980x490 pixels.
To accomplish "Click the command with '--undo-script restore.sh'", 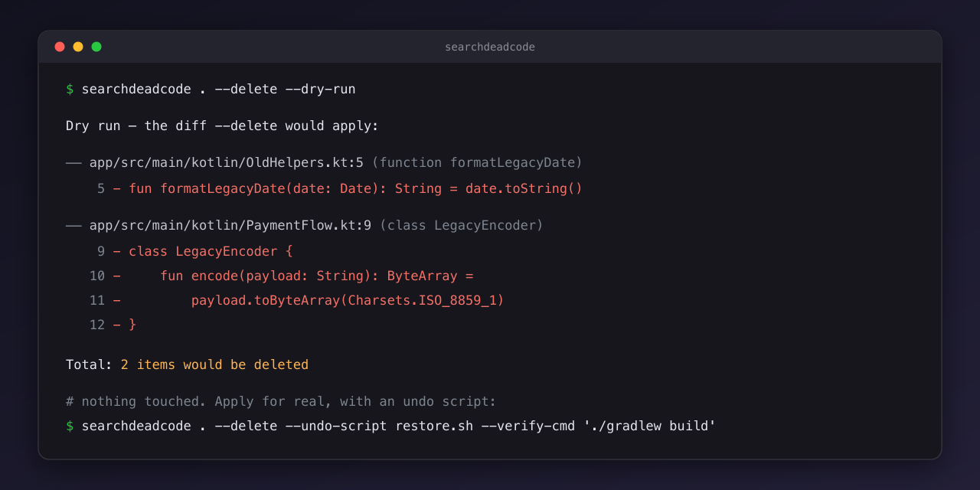I will pos(398,426).
